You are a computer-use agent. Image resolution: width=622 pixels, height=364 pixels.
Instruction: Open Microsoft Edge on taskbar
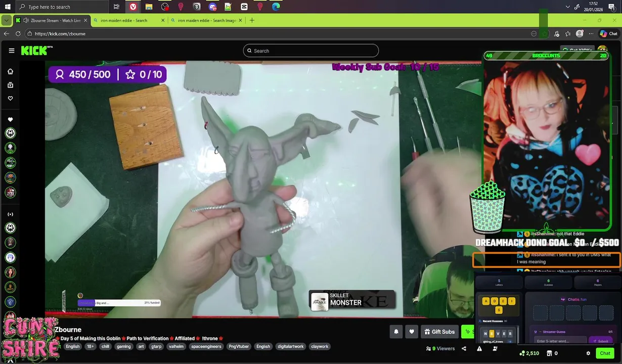click(276, 7)
